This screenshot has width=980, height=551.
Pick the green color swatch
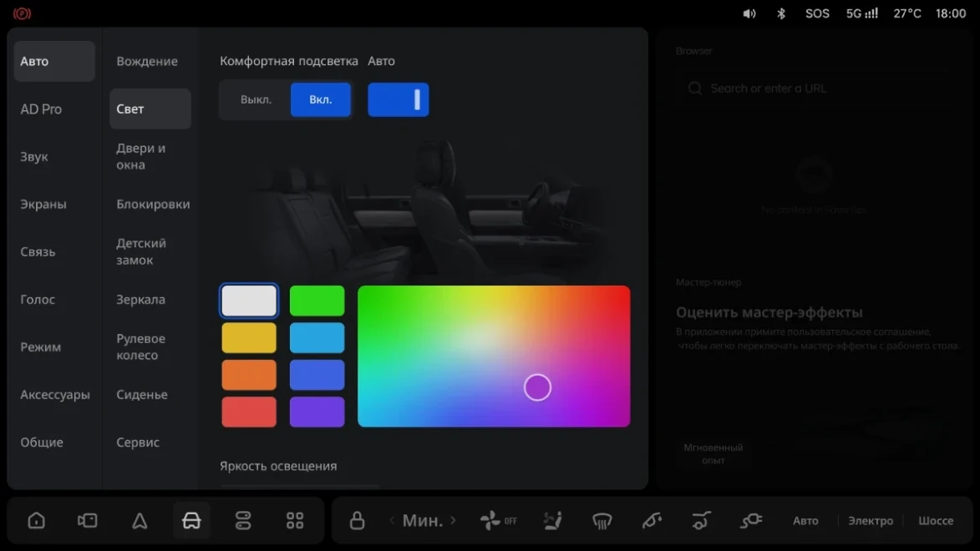[317, 301]
